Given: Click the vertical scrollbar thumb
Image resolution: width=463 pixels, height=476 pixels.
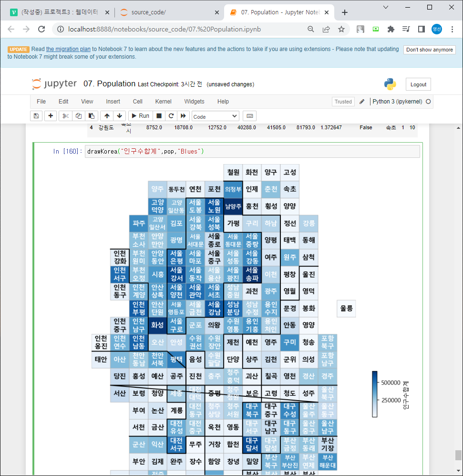Looking at the screenshot, I should (458, 455).
